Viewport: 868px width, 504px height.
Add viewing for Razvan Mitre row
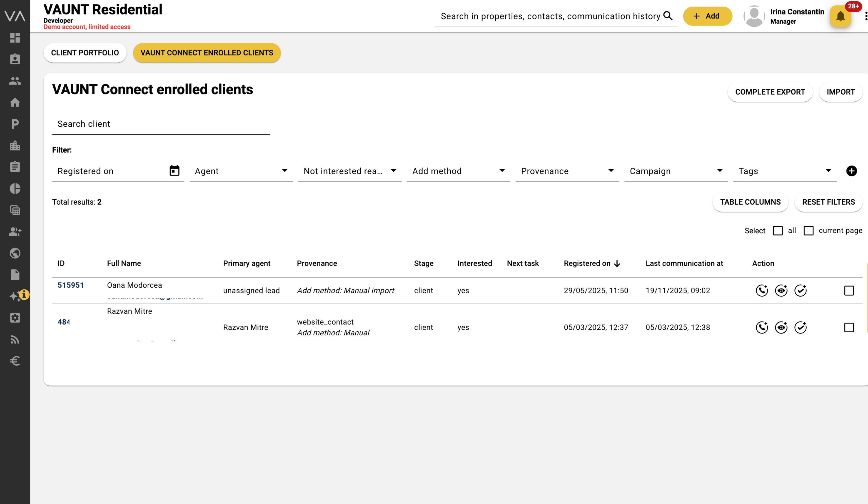click(781, 327)
